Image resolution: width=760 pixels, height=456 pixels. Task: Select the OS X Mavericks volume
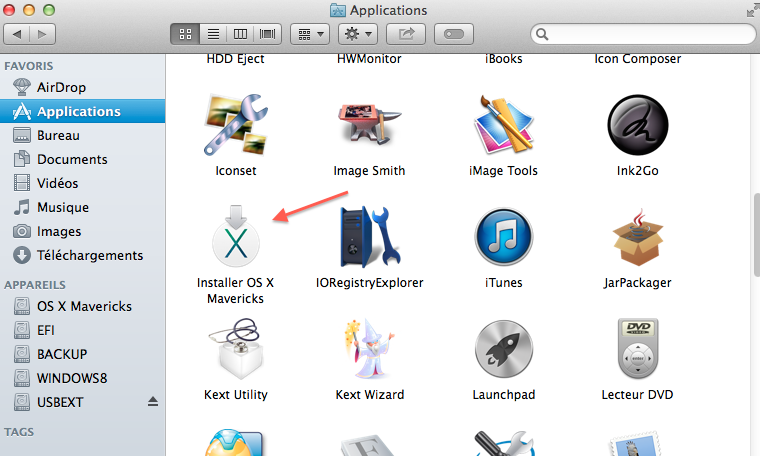[x=82, y=306]
